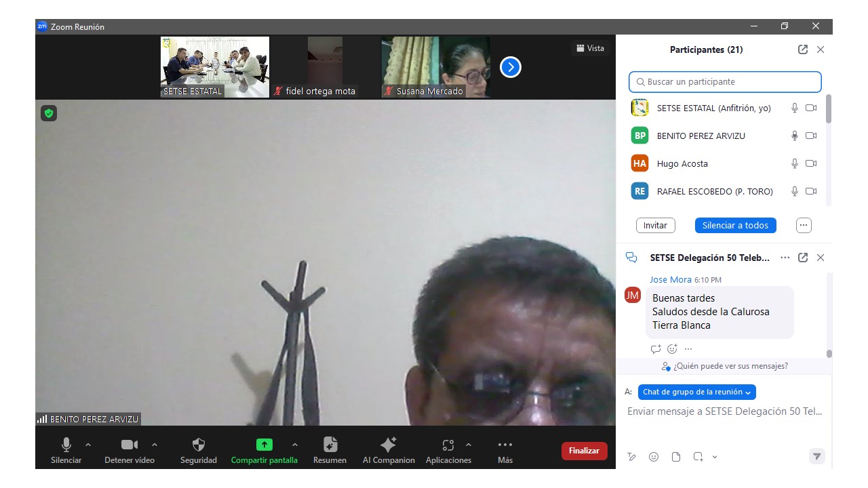Toggle Hugo Acosta's microphone
Screen dimensions: 868x488
794,163
